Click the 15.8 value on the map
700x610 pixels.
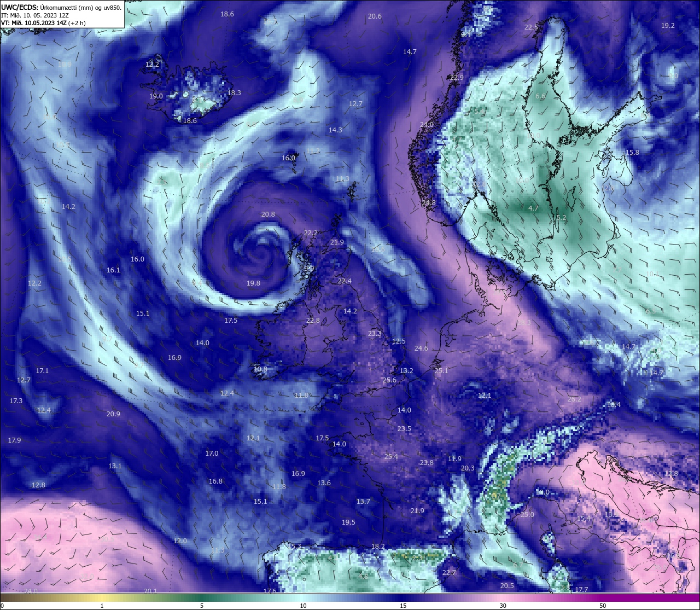click(x=632, y=153)
